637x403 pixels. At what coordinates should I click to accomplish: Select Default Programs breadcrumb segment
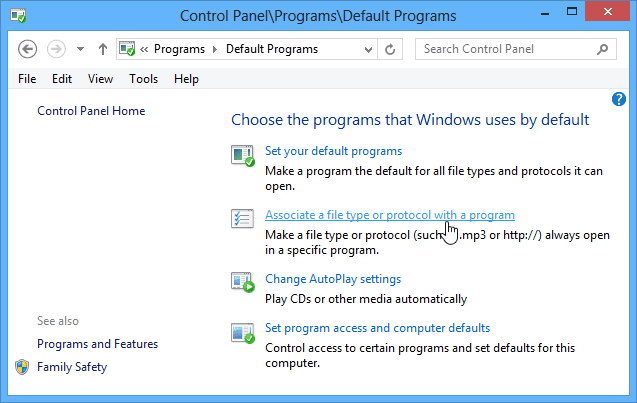(x=272, y=49)
